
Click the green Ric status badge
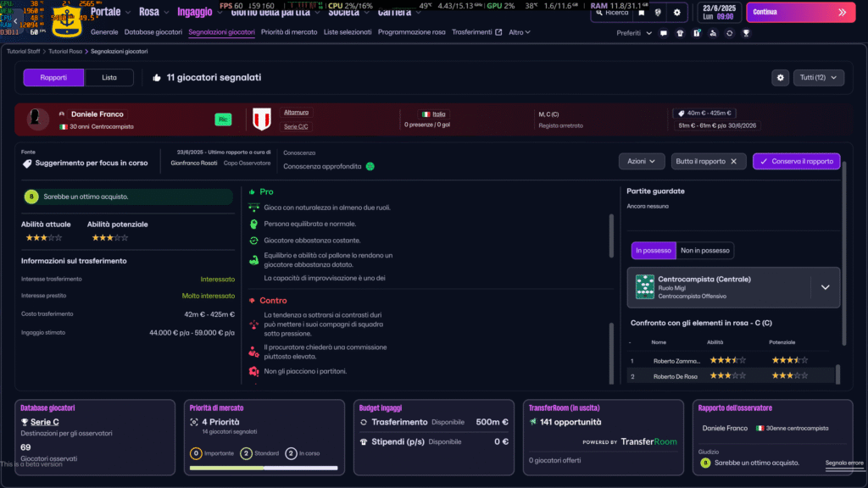(223, 119)
